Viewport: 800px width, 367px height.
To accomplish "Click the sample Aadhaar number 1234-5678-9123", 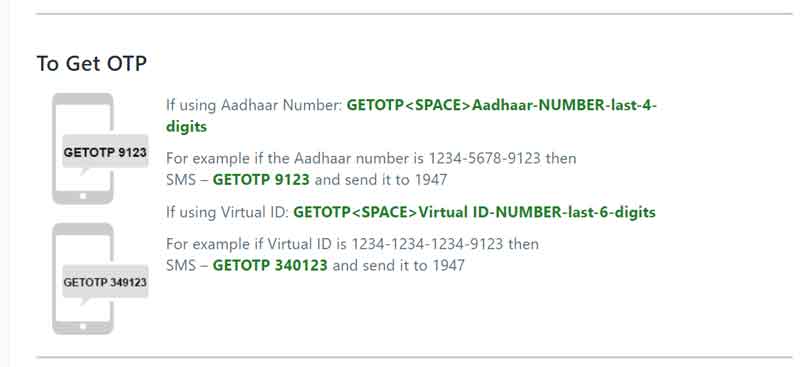I will coord(485,158).
